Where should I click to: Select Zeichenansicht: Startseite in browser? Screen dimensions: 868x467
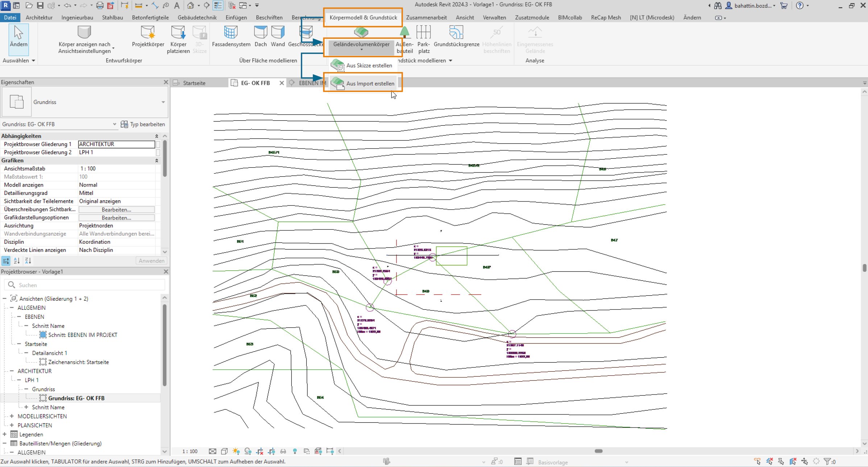78,362
